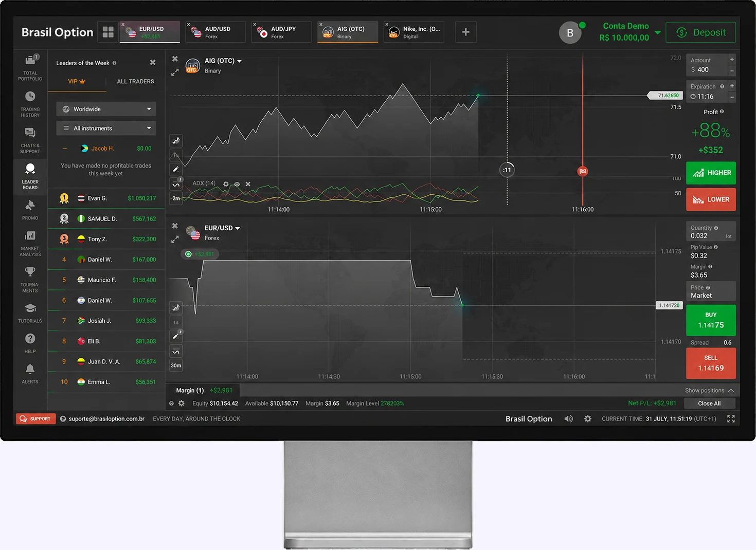Viewport: 756px width, 550px height.
Task: Select the AUD/USD Forex tab
Action: click(x=216, y=32)
